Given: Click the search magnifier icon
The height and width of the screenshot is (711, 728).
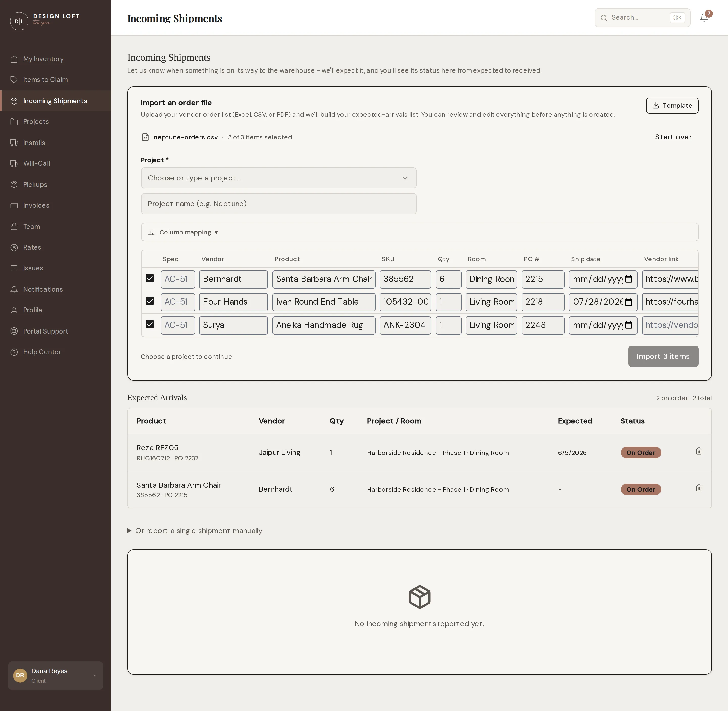Looking at the screenshot, I should [604, 17].
